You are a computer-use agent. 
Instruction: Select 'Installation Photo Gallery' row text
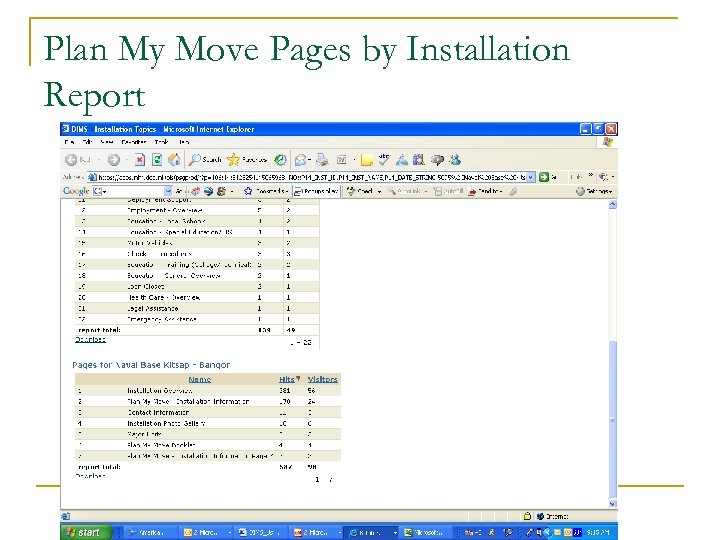[166, 423]
